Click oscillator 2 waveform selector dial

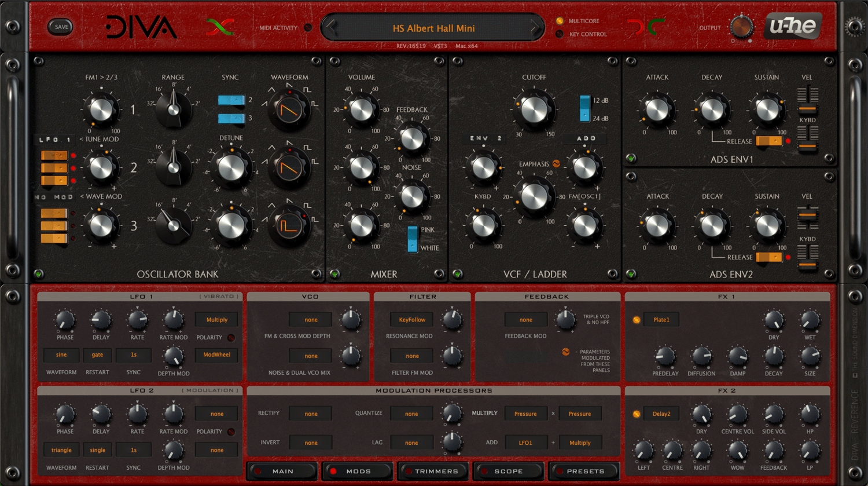tap(289, 167)
